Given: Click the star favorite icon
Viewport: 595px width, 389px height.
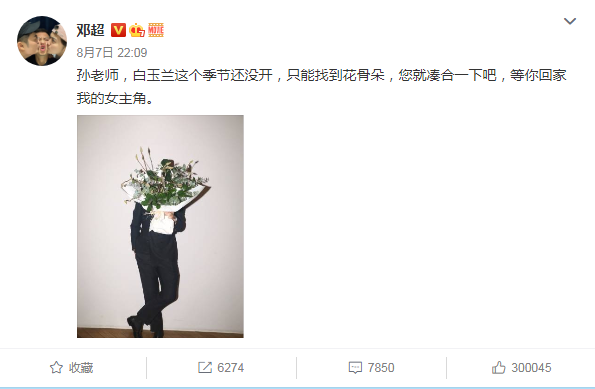Looking at the screenshot, I should click(56, 367).
